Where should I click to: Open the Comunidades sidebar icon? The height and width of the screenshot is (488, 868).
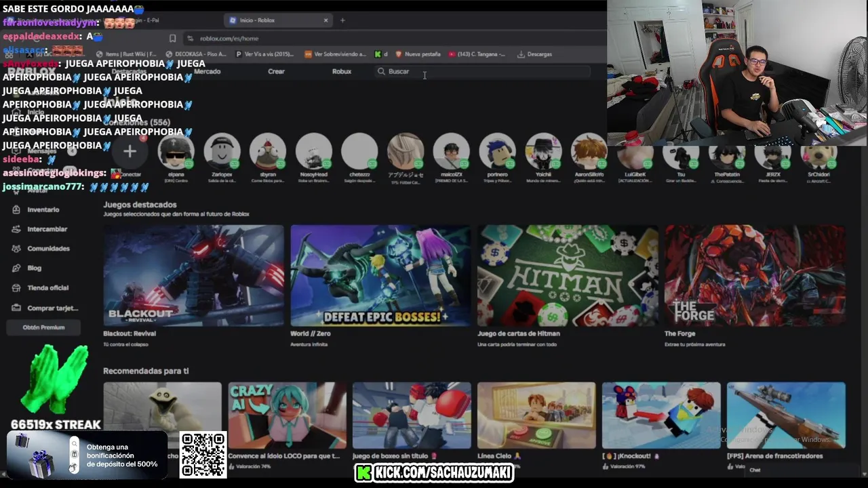(16, 249)
